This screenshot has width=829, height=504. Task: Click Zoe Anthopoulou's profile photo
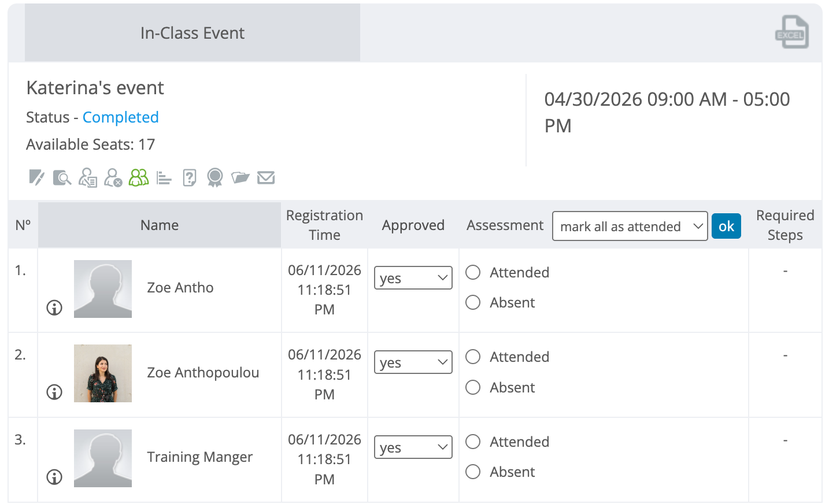pos(103,373)
